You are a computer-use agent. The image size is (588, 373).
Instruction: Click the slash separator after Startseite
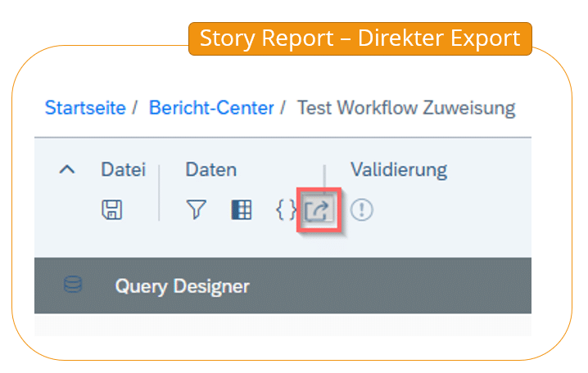pos(134,108)
